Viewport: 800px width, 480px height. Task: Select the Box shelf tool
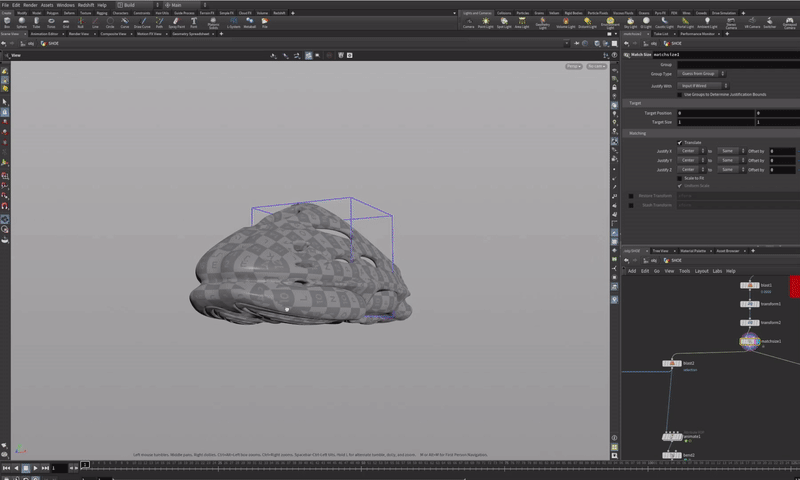(7, 22)
